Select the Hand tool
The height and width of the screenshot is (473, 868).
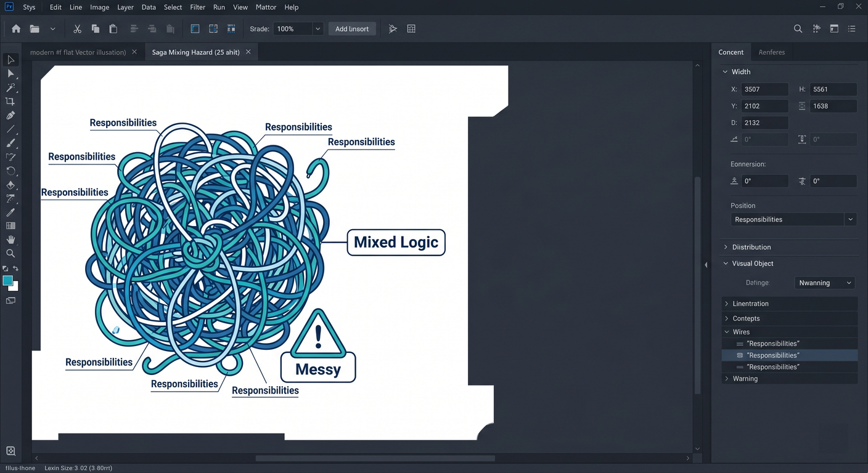[x=10, y=240]
